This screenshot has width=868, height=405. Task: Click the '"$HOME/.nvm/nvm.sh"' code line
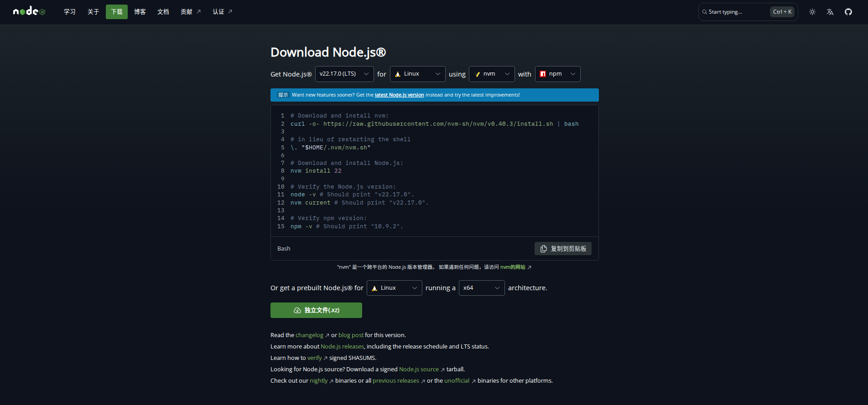pyautogui.click(x=330, y=148)
